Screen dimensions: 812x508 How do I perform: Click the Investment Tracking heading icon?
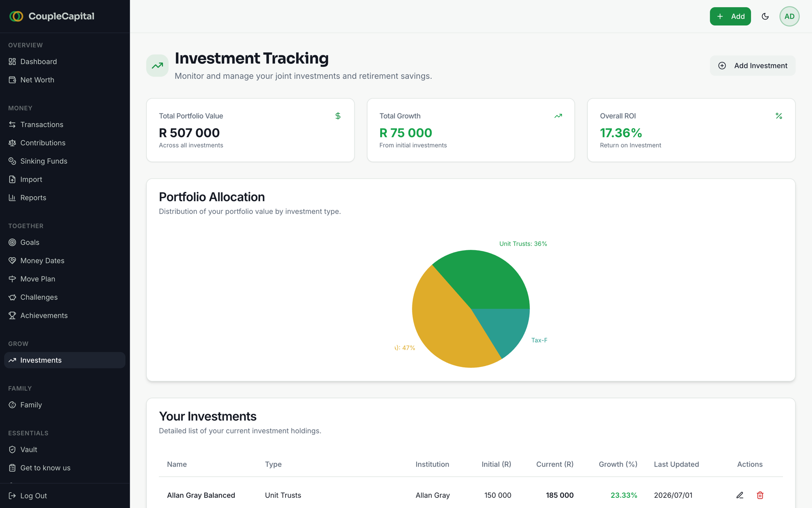[x=157, y=66]
